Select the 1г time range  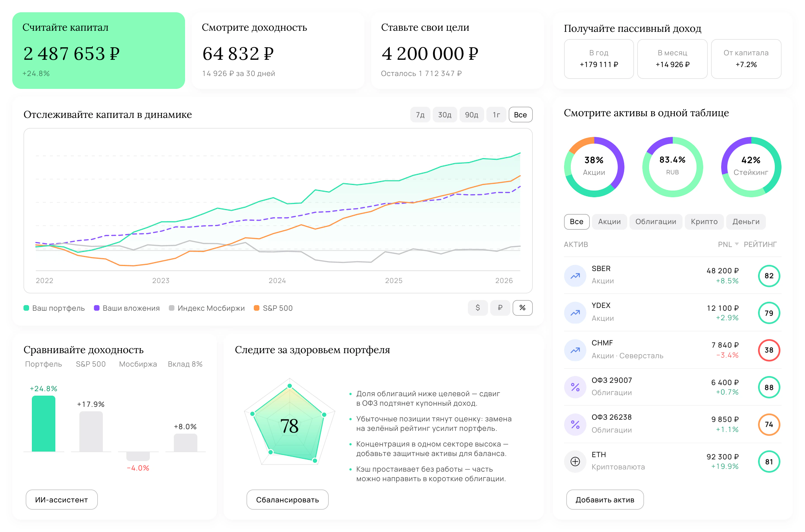[496, 115]
